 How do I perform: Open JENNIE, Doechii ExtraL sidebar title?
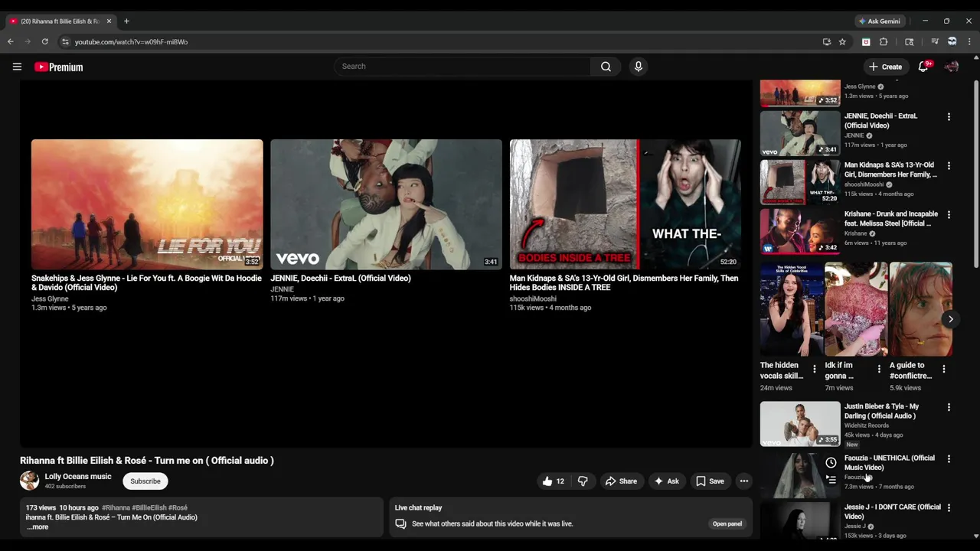coord(880,121)
